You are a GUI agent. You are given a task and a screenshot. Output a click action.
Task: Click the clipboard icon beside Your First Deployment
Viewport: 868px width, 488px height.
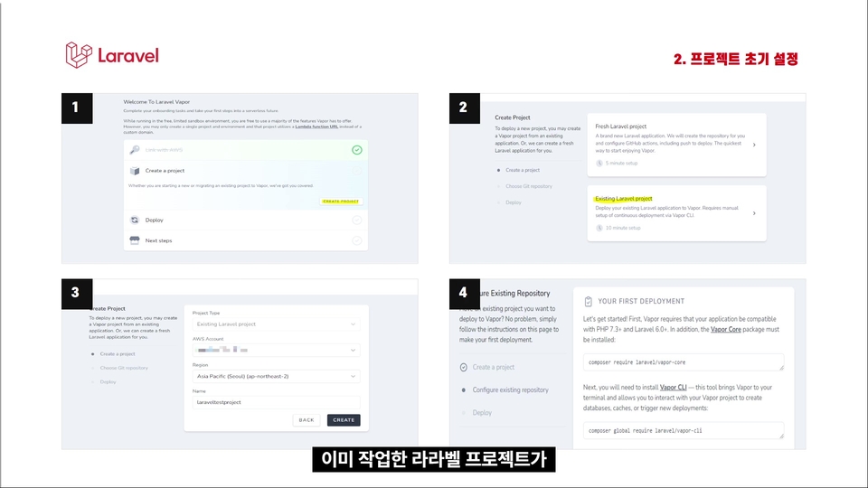589,302
